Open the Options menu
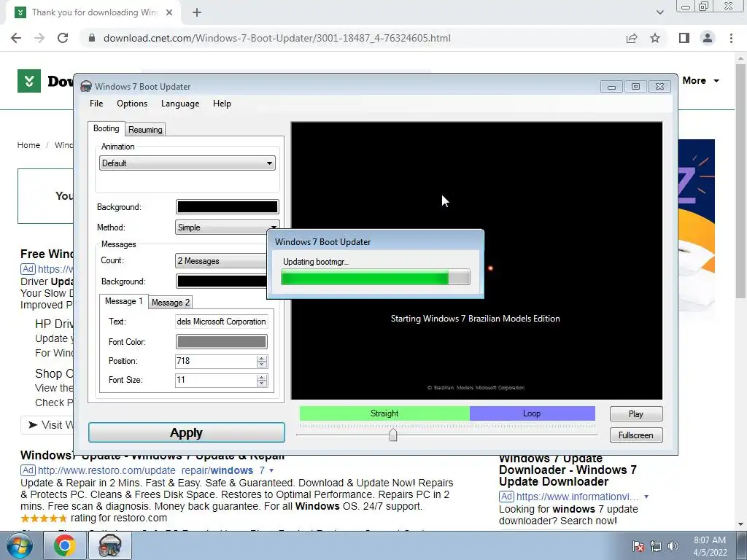Viewport: 747px width, 560px height. pos(132,104)
